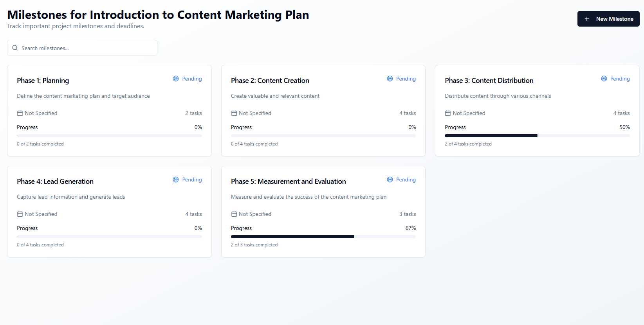Click the calendar icon in Phase 5 card

(x=234, y=214)
